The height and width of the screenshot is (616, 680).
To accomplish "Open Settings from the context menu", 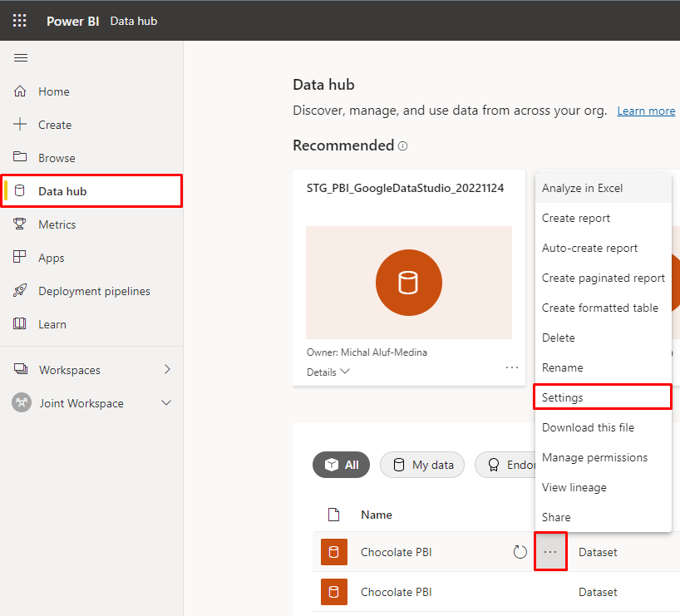I will (604, 397).
